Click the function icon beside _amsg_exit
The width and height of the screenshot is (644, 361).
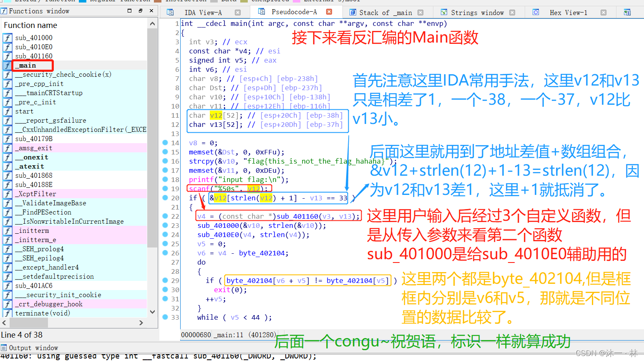(8, 148)
